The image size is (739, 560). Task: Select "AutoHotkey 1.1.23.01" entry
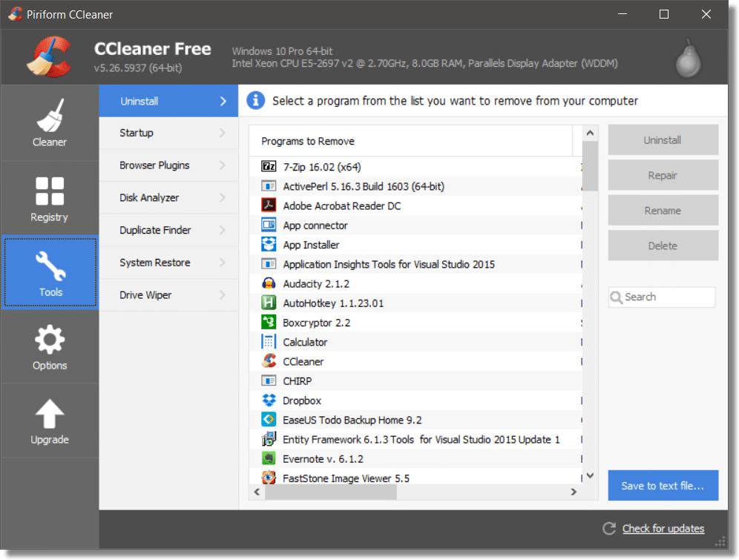[416, 303]
